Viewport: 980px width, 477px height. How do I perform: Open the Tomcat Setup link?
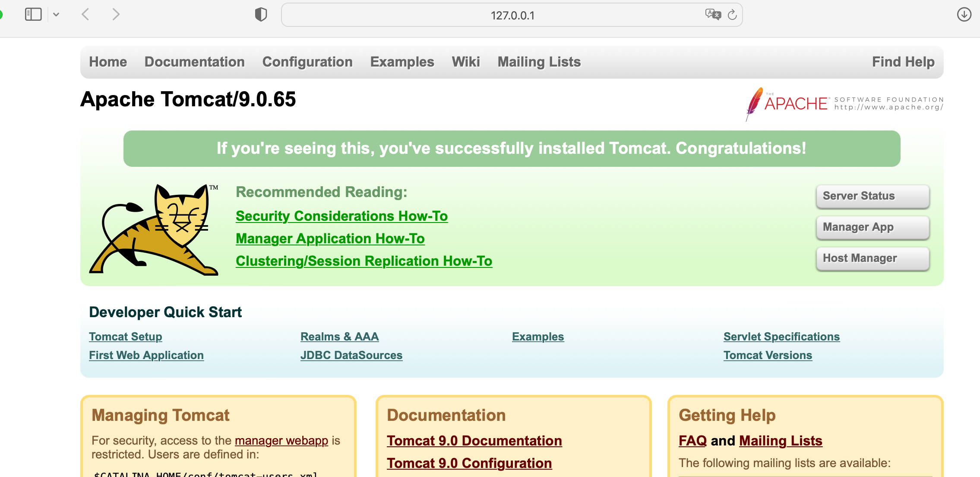[126, 337]
